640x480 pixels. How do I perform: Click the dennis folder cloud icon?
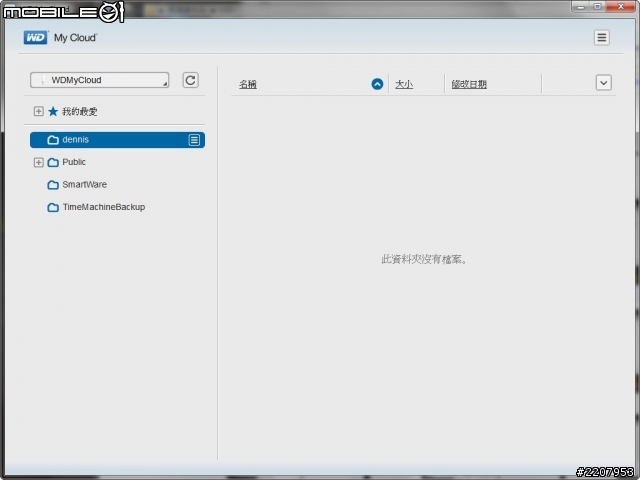(53, 140)
